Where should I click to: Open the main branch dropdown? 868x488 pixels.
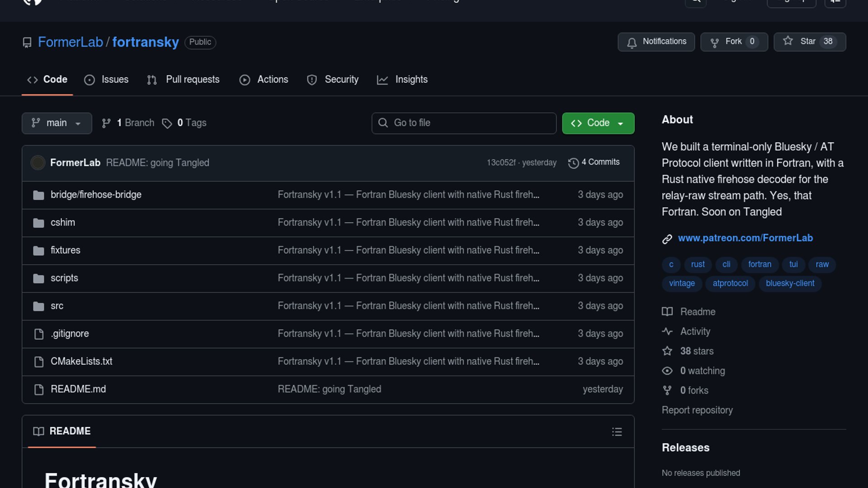point(57,123)
